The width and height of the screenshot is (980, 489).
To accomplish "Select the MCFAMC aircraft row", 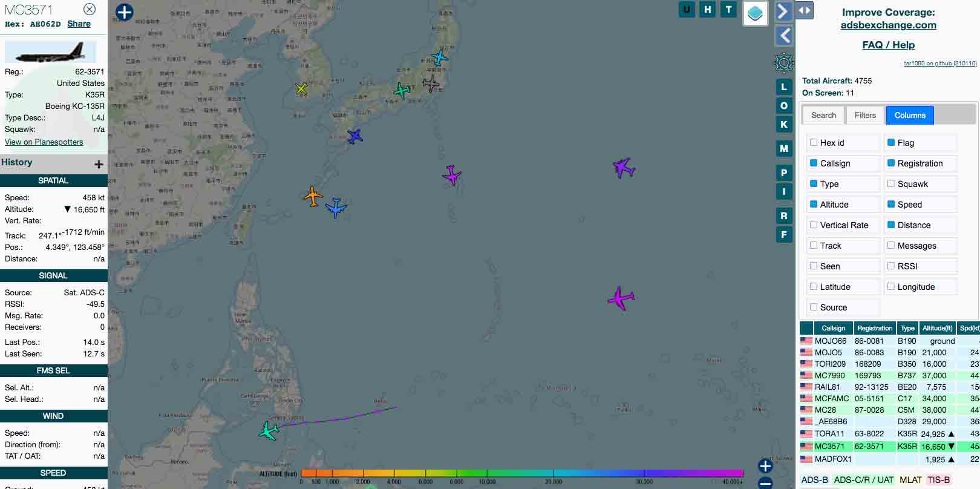I will coord(889,398).
